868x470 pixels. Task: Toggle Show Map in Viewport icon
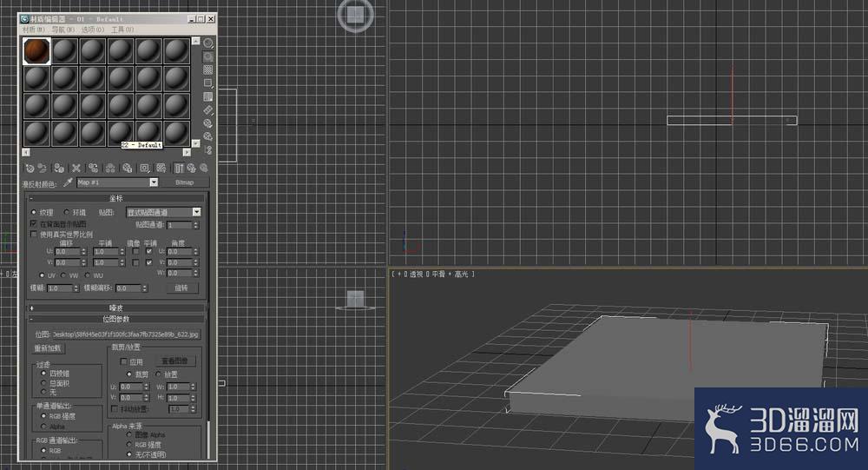click(161, 168)
